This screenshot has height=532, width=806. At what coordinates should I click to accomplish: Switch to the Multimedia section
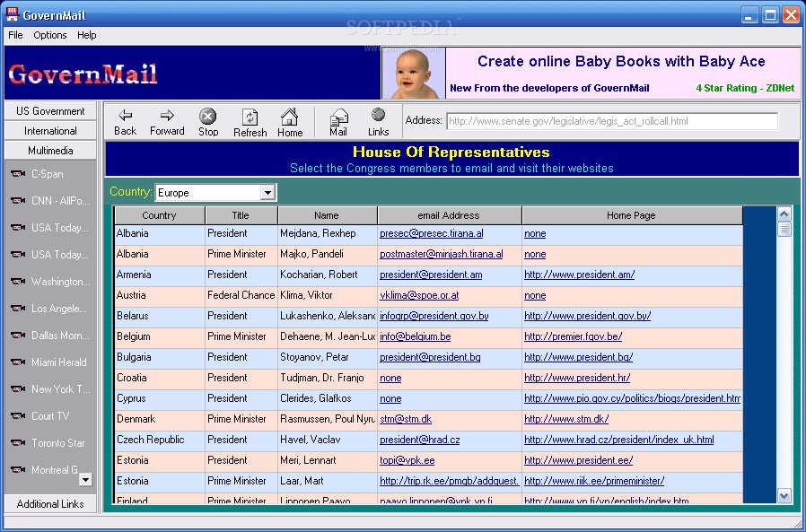pos(50,151)
